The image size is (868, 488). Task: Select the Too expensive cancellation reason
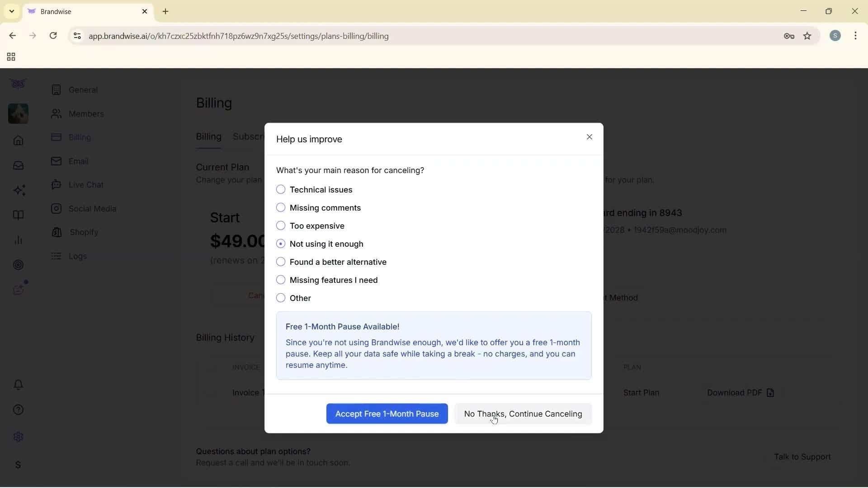tap(281, 225)
